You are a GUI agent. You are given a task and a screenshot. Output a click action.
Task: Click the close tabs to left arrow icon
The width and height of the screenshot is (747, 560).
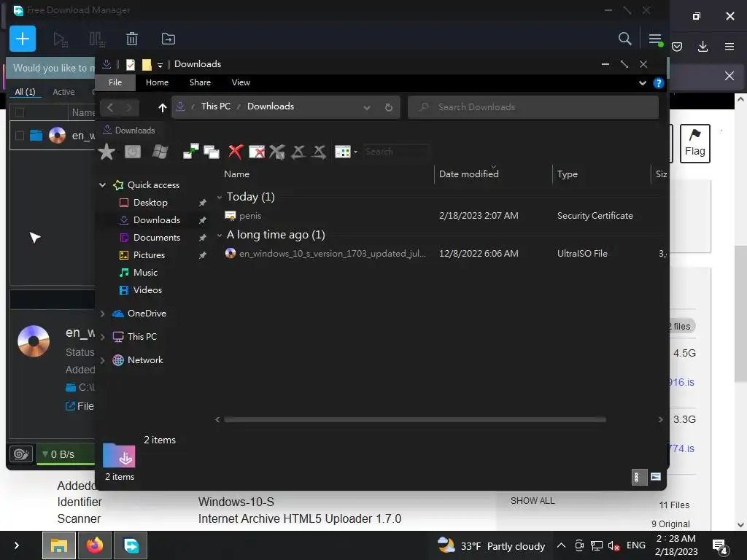(298, 152)
